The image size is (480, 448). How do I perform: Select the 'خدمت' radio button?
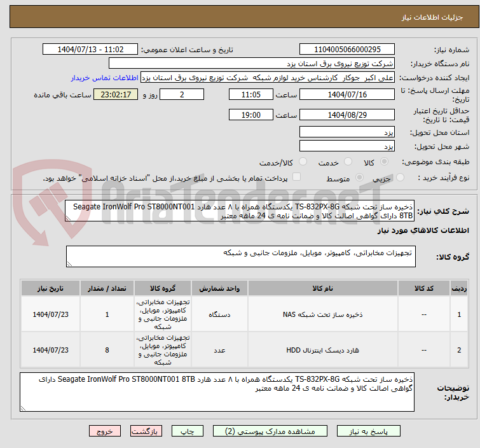click(348, 161)
